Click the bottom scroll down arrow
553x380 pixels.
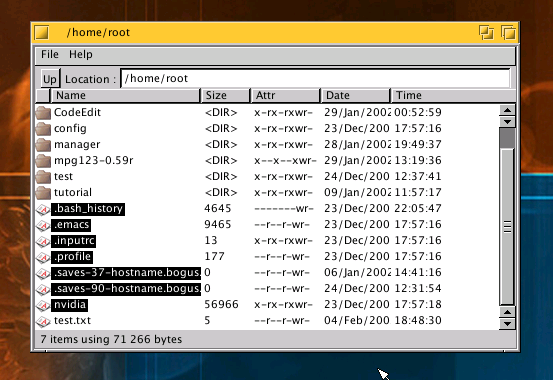tap(508, 323)
